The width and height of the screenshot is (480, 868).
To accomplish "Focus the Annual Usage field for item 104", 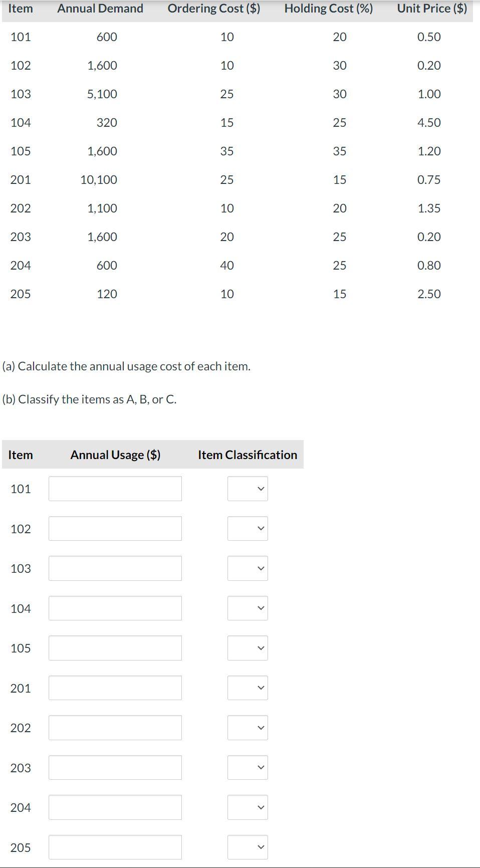I will [x=115, y=608].
